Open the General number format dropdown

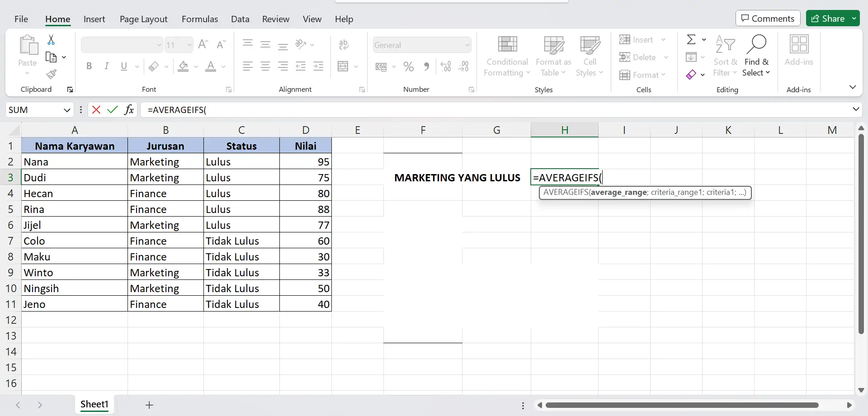(467, 45)
